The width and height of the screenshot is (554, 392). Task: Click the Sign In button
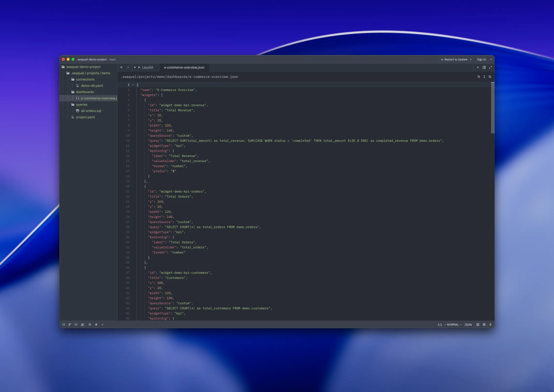[481, 59]
